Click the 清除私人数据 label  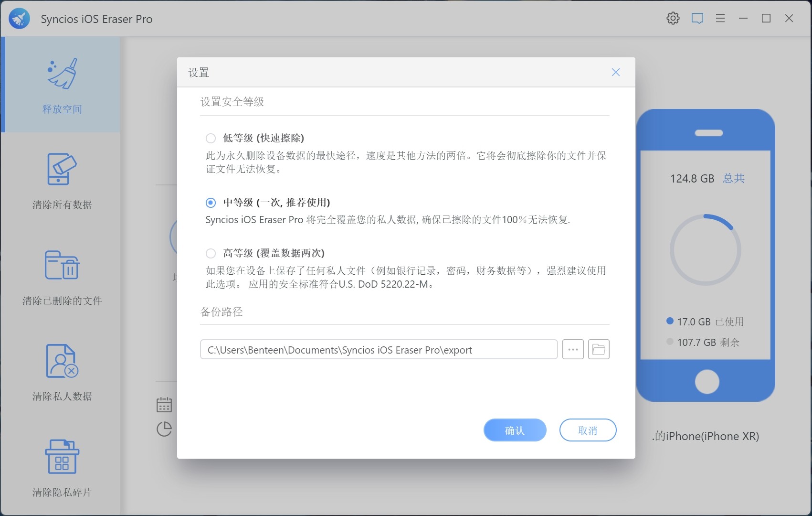pyautogui.click(x=62, y=396)
